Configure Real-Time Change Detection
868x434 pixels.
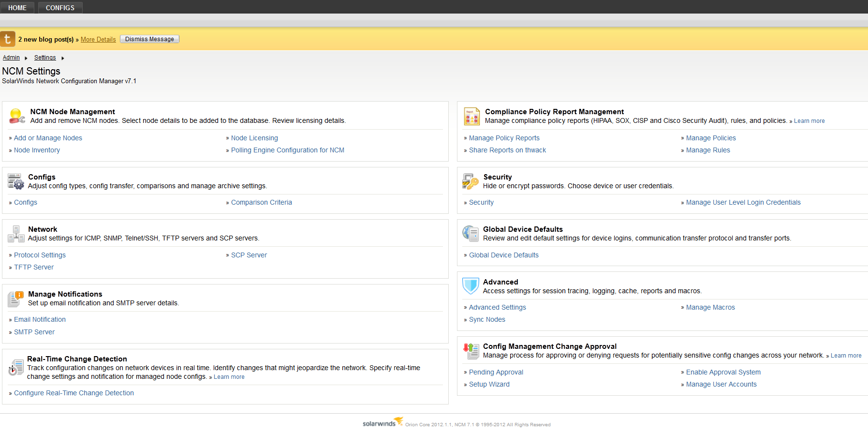coord(74,393)
